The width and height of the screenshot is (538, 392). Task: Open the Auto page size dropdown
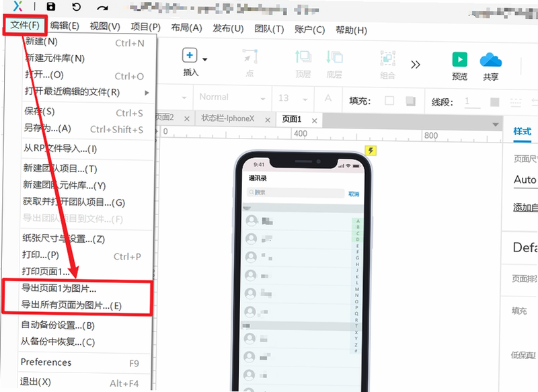(525, 180)
